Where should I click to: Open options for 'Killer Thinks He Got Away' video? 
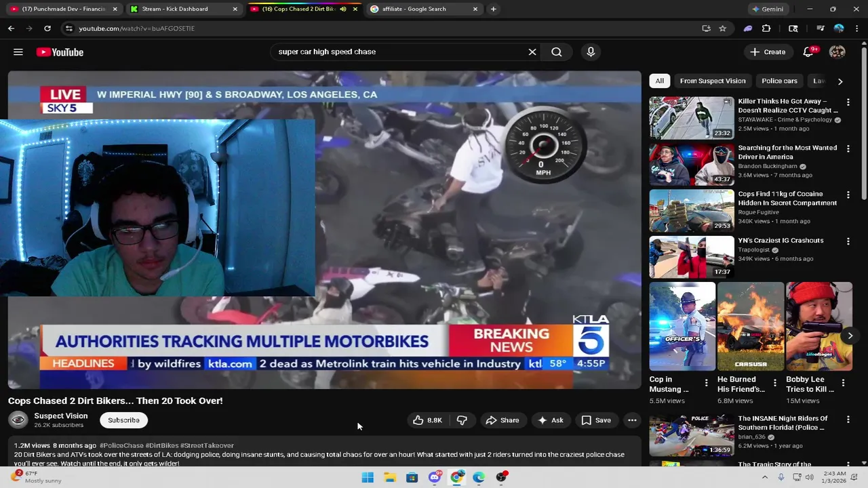point(848,102)
